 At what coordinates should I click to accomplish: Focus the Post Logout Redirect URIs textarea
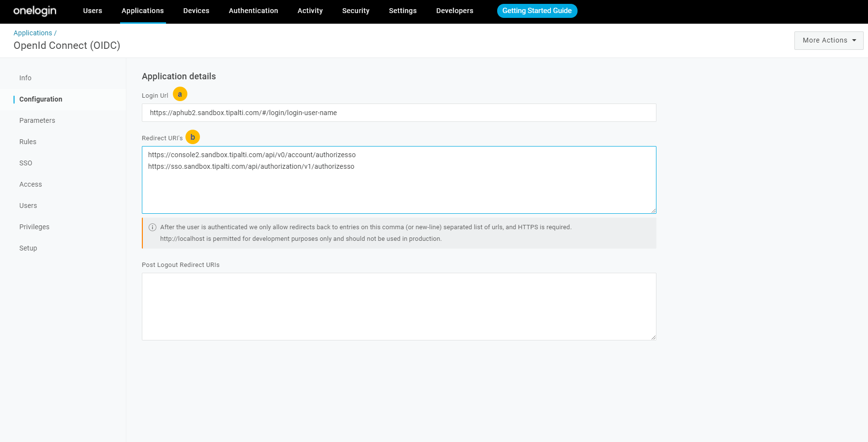click(399, 307)
